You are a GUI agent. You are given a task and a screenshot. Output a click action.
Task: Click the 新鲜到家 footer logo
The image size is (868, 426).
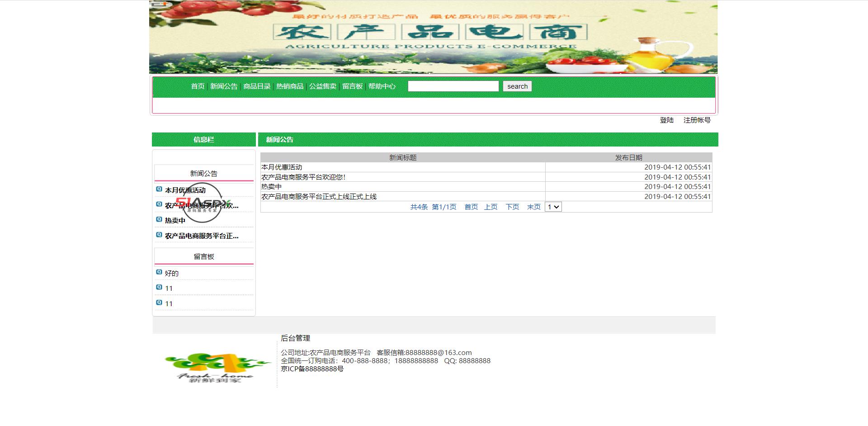[217, 368]
